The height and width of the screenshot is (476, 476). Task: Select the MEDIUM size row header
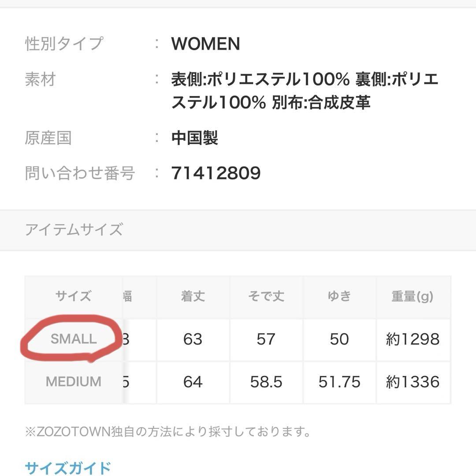74,382
